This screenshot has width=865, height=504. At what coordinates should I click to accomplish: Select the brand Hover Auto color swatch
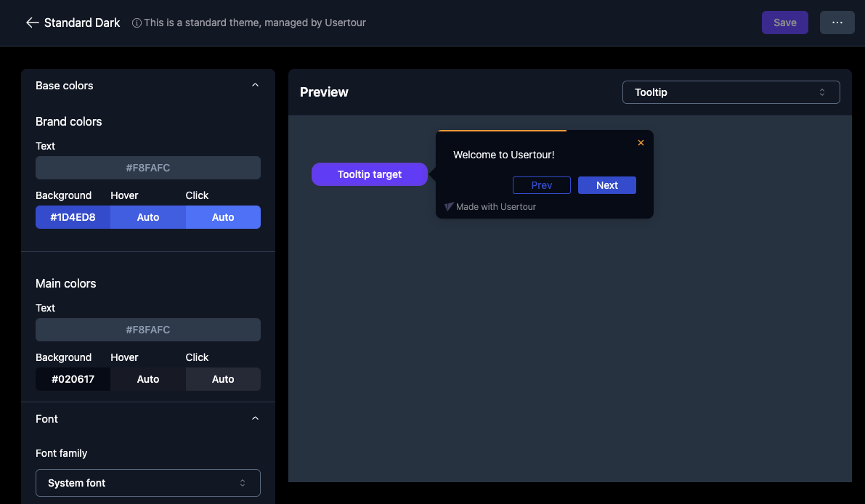click(x=148, y=217)
